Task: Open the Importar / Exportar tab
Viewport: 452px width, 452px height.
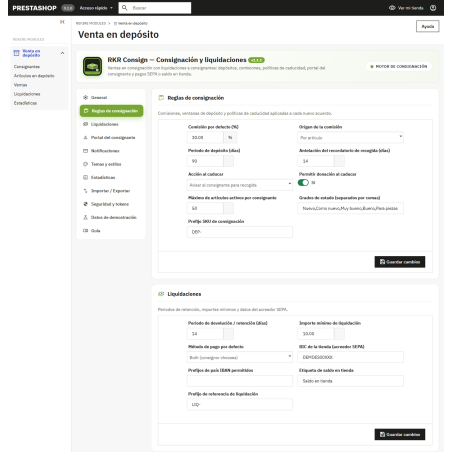Action: point(111,191)
